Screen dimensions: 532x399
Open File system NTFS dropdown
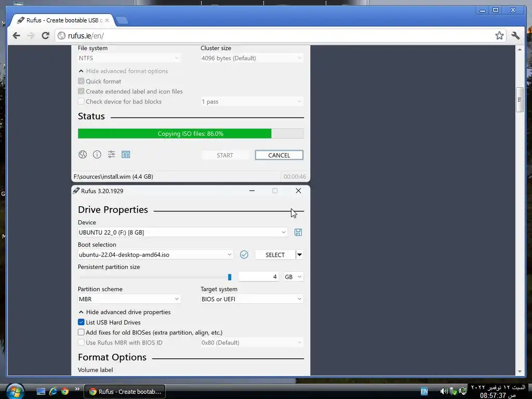click(129, 58)
